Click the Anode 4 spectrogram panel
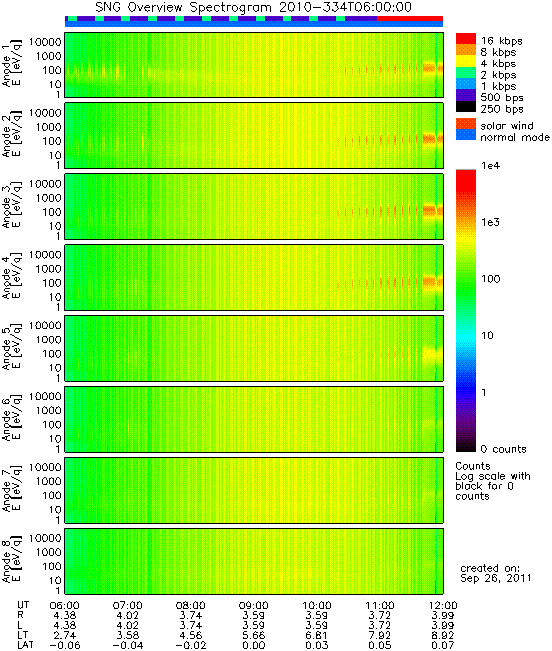Viewport: 552px width, 651px height. (254, 277)
